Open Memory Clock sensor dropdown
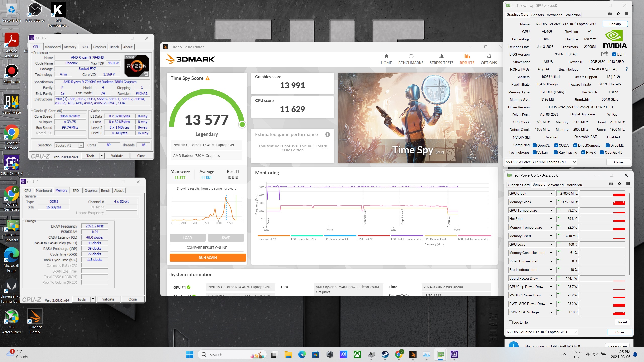 tap(551, 202)
